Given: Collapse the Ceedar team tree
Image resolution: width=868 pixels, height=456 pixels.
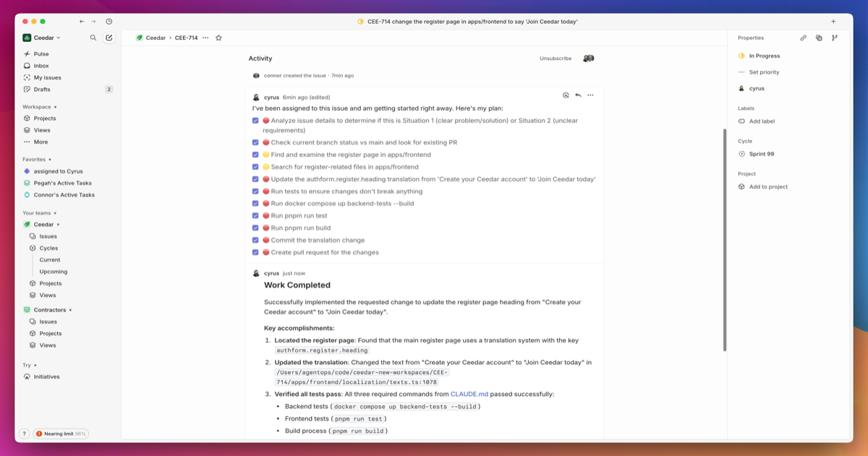Looking at the screenshot, I should pos(59,224).
